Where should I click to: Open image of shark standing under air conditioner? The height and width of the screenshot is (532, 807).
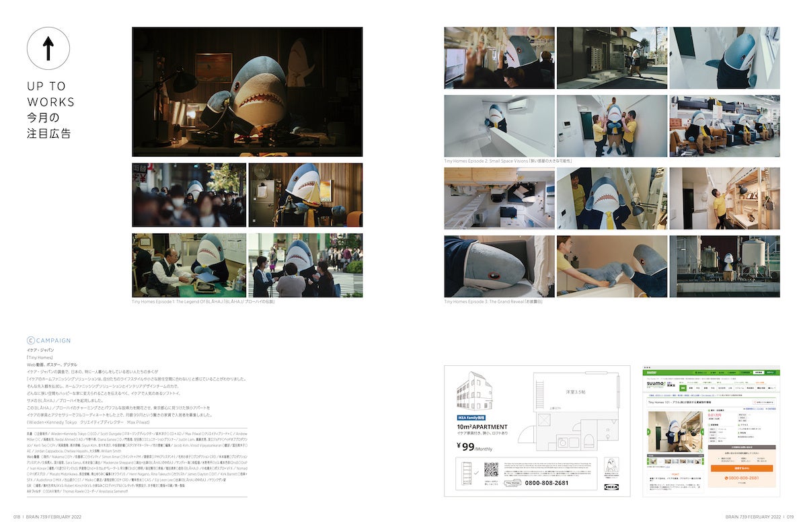click(x=499, y=126)
